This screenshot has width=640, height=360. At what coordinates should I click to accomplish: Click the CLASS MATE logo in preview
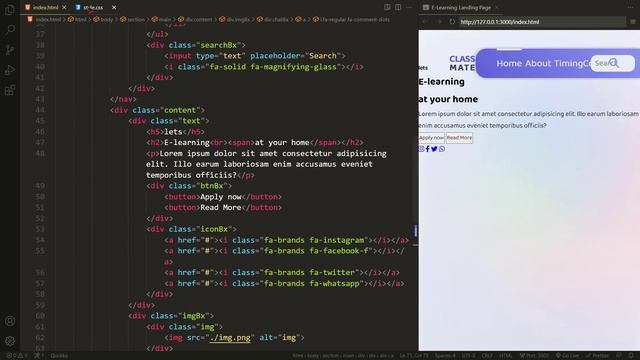coord(462,63)
